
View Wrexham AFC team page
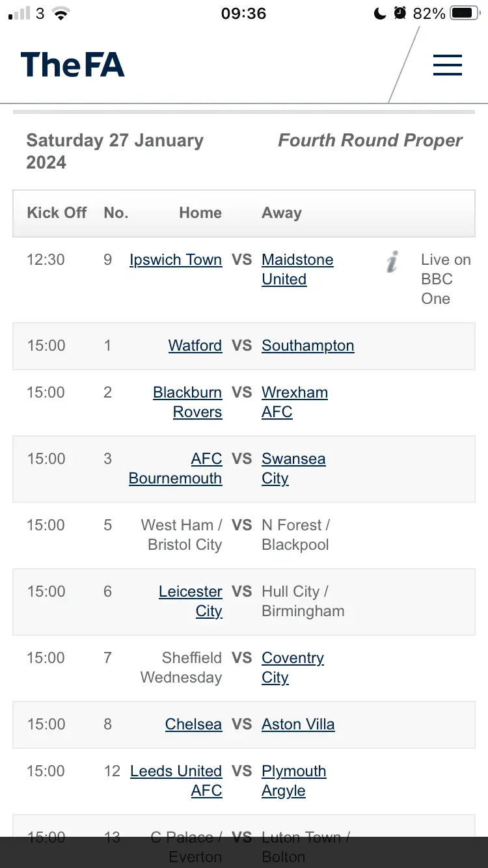click(x=294, y=402)
